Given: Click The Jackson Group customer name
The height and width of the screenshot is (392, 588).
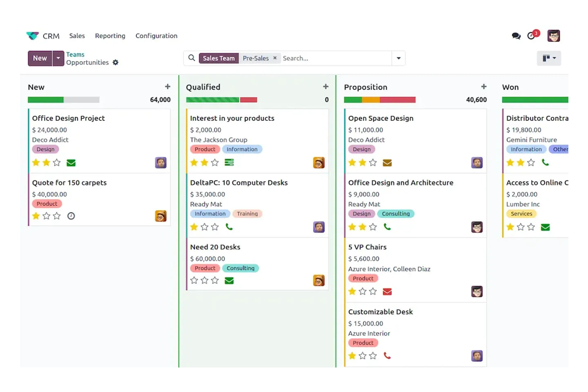Looking at the screenshot, I should tap(218, 140).
